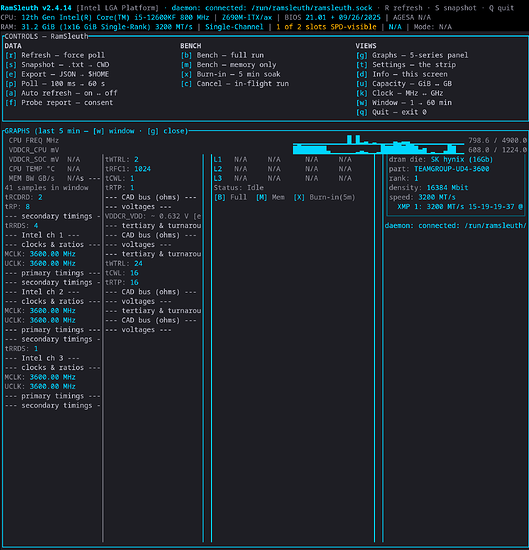
Task: Click Q quit in the top bar
Action: pos(502,8)
